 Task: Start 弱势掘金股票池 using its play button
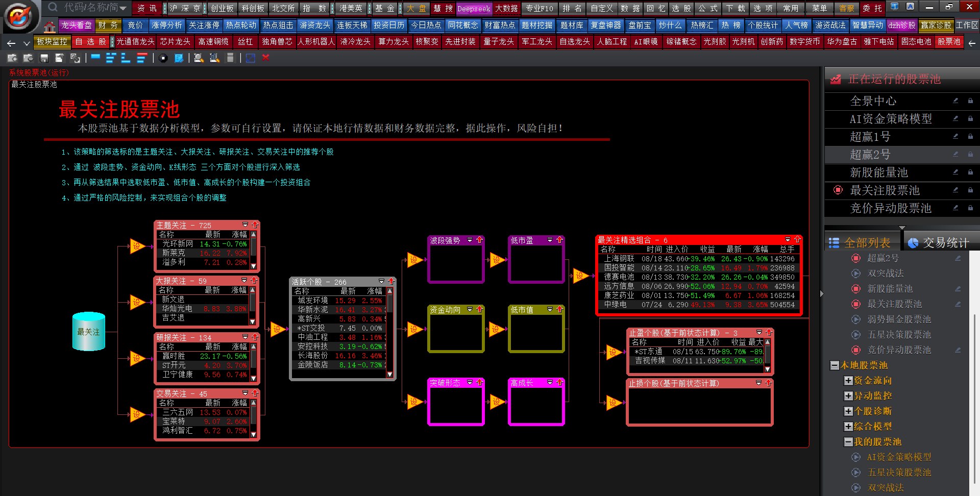click(856, 319)
